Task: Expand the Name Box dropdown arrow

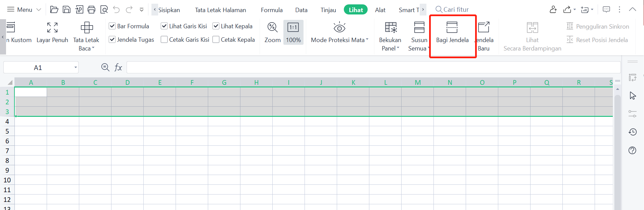Action: [x=76, y=68]
